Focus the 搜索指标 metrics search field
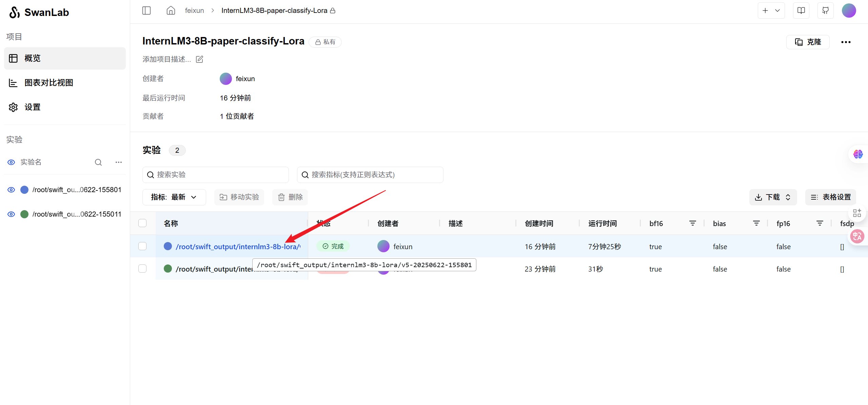 (x=370, y=175)
